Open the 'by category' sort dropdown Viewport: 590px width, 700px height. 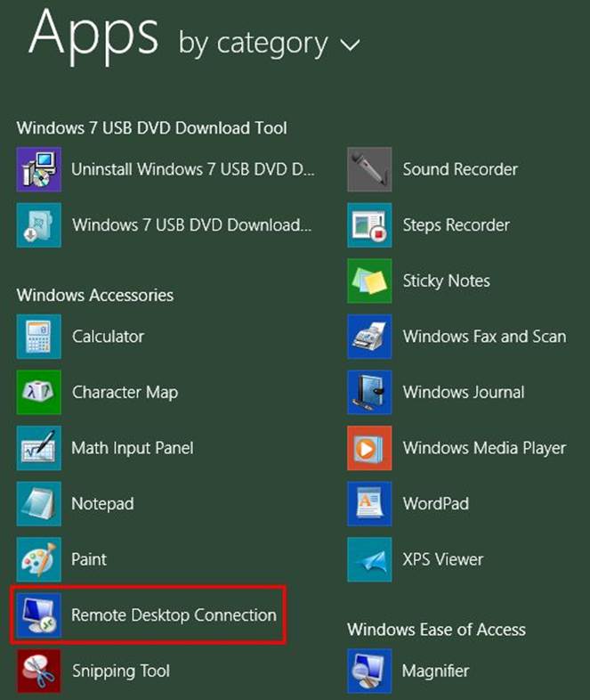(269, 45)
